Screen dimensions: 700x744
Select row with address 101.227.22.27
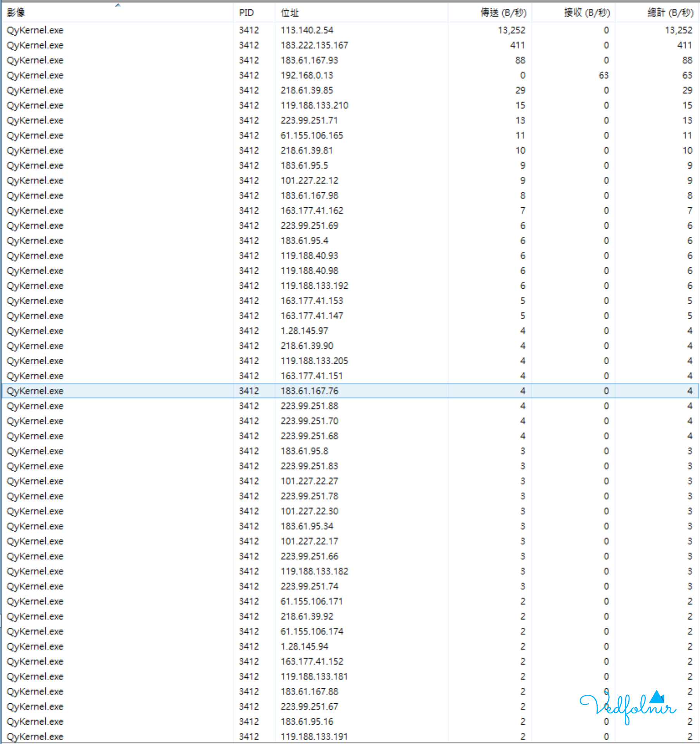point(350,481)
